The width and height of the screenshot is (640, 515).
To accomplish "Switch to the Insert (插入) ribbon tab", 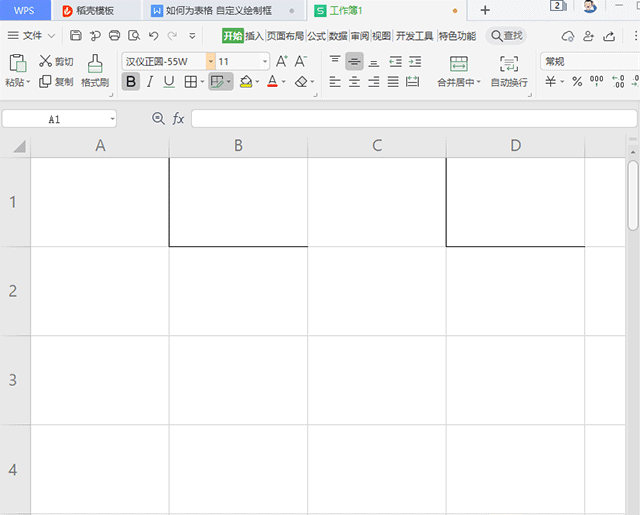I will (x=254, y=36).
